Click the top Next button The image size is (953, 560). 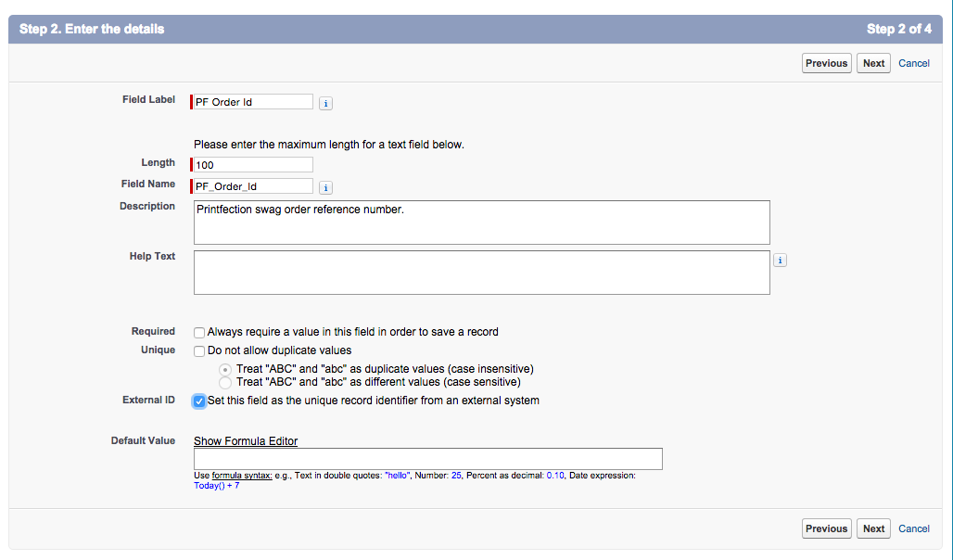pyautogui.click(x=873, y=63)
